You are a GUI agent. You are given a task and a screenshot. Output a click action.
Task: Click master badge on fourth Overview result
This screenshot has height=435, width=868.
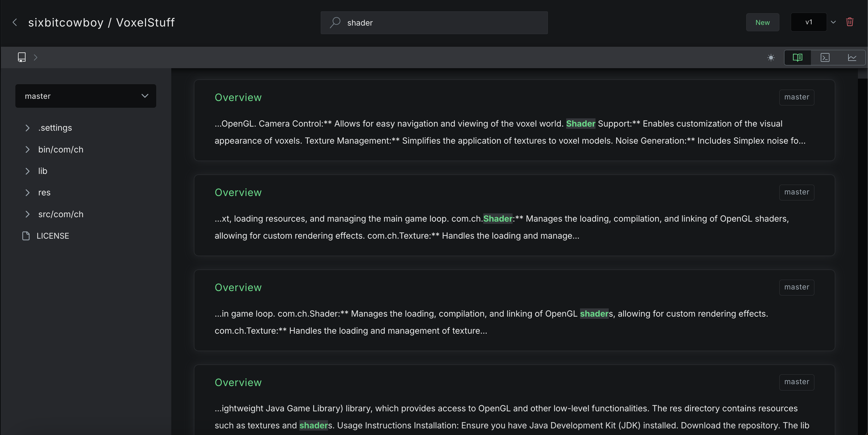pos(797,382)
